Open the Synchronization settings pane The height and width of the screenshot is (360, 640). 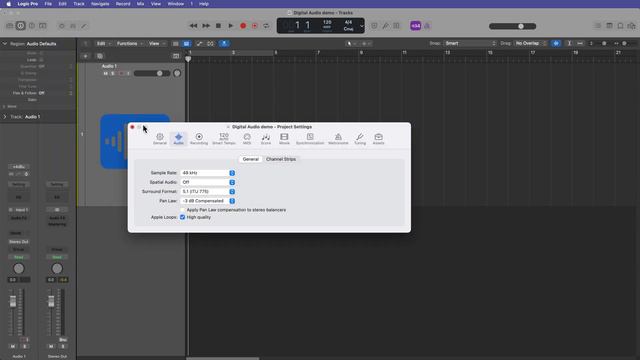click(x=310, y=139)
